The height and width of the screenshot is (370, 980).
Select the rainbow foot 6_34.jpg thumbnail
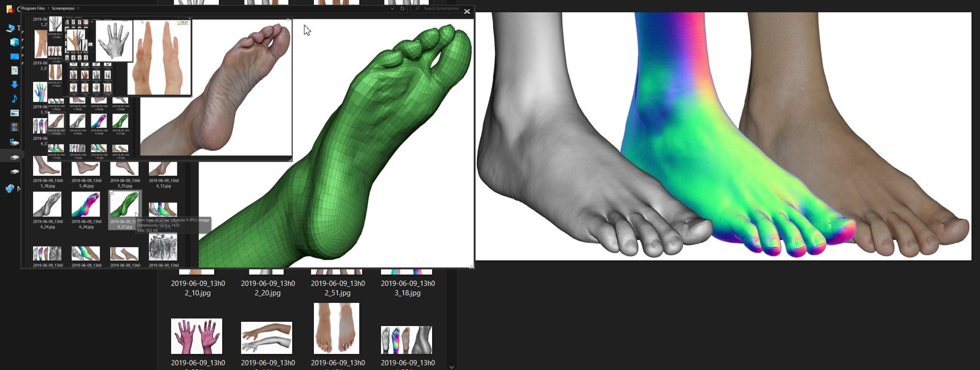[x=86, y=204]
